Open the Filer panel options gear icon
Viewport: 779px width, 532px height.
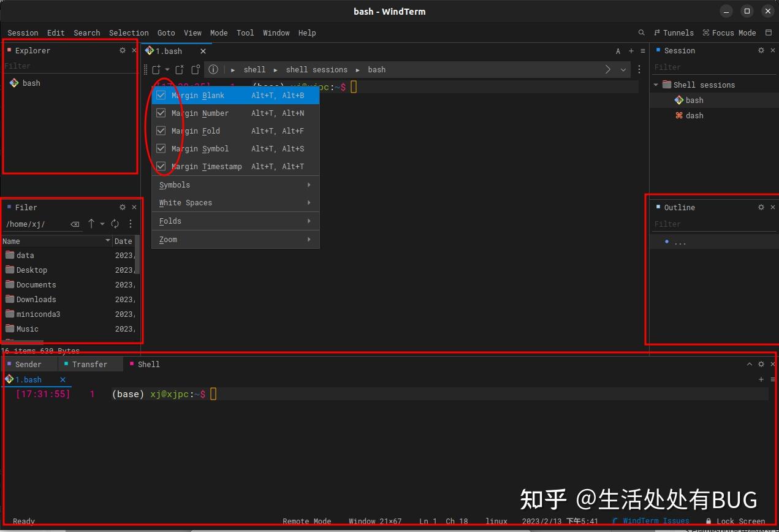[x=122, y=207]
